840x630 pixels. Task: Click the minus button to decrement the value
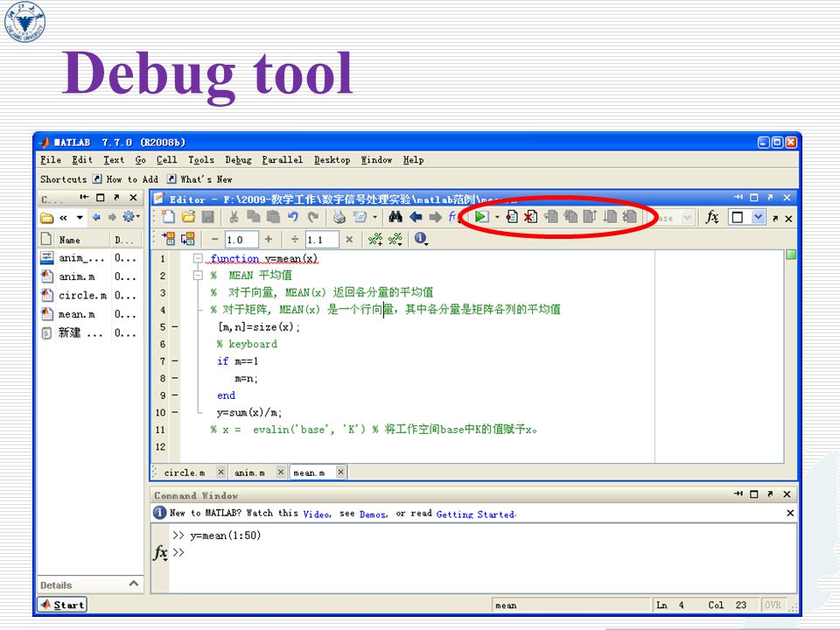(x=215, y=240)
